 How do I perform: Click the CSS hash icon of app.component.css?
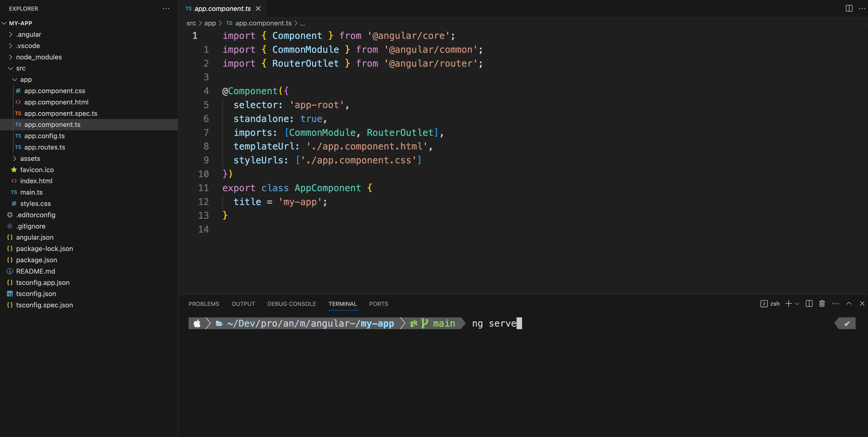pos(18,91)
